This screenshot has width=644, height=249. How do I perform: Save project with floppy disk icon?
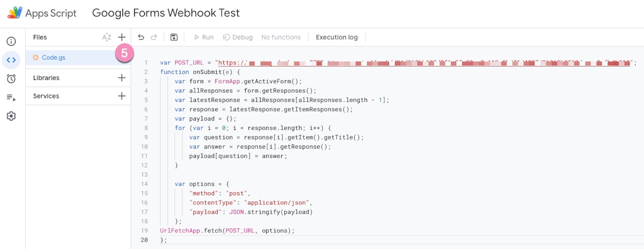pos(174,37)
